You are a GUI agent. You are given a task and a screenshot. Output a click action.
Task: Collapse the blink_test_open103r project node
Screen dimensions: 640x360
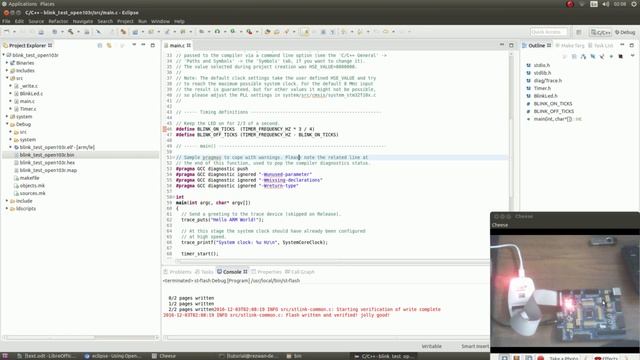coord(4,55)
